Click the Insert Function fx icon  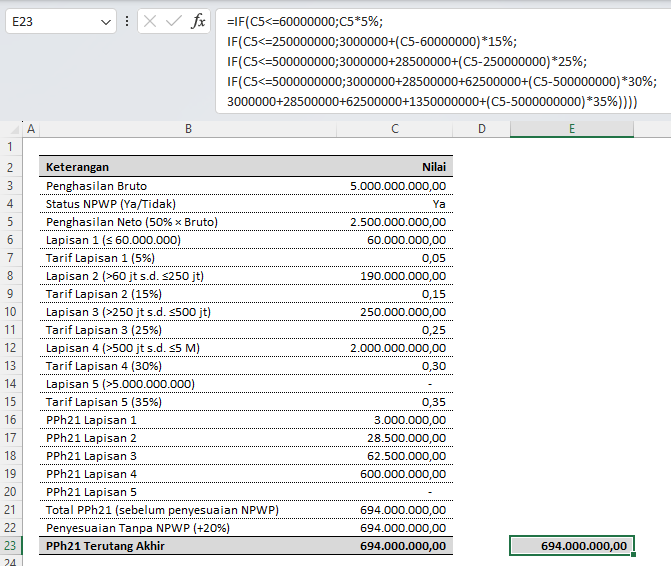point(198,21)
